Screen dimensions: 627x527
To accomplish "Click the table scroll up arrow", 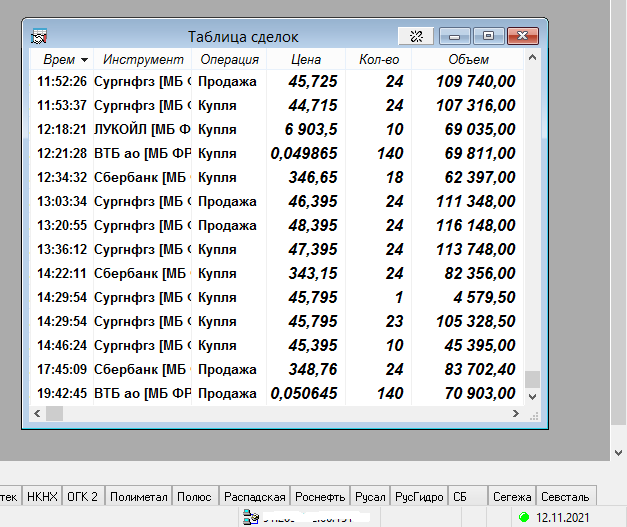I will pos(532,58).
